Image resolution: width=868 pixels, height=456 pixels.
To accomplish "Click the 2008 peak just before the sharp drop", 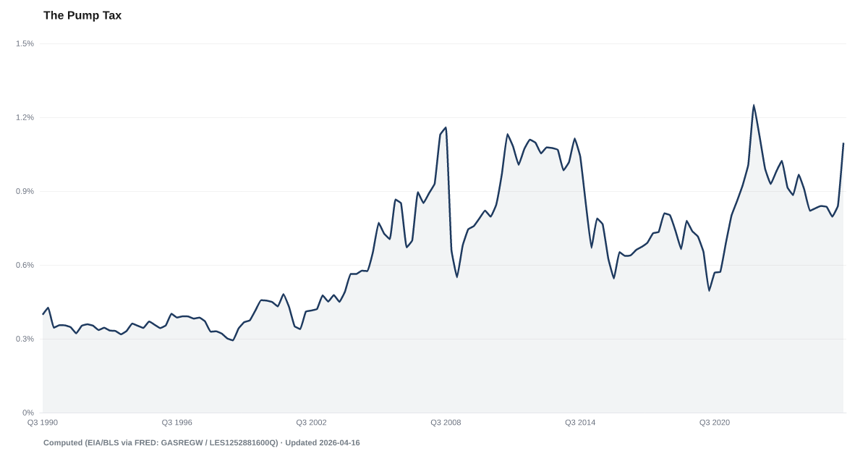I will (446, 127).
